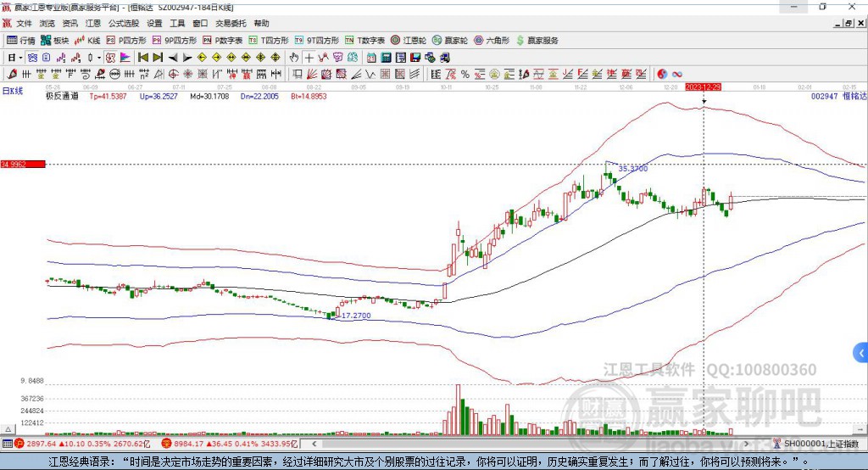Open the 浏览 menu

click(47, 23)
